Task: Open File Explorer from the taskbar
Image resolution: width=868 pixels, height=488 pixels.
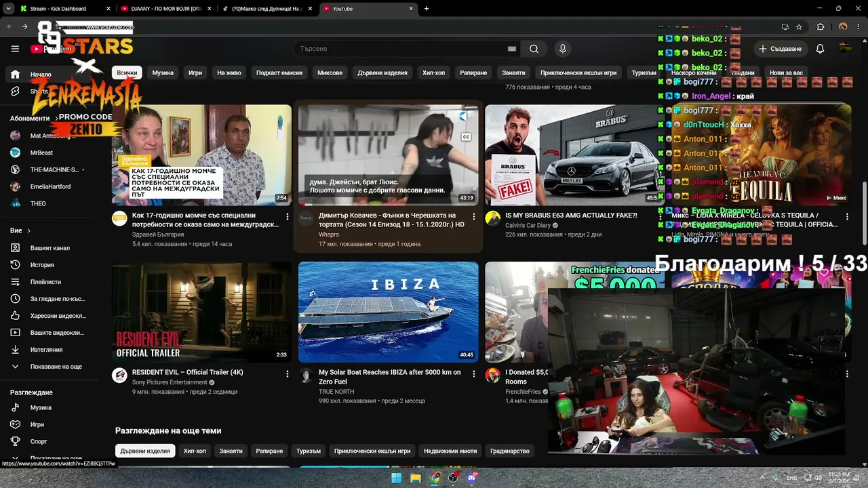Action: (416, 478)
